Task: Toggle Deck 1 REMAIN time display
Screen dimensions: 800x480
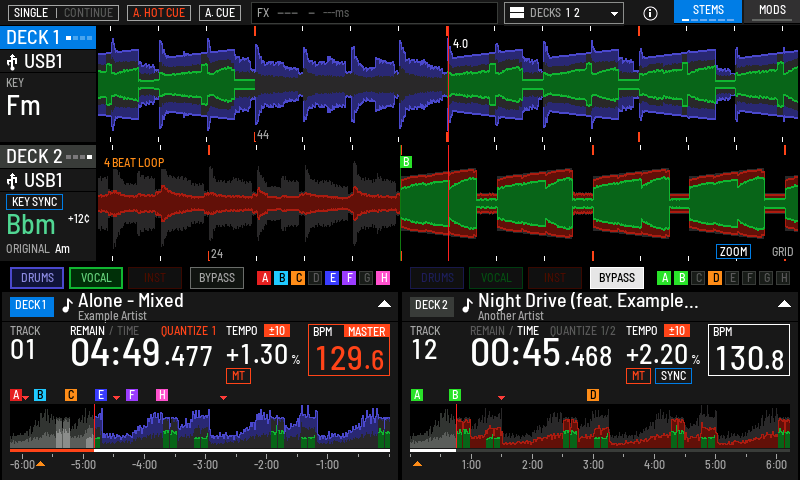Action: 87,331
